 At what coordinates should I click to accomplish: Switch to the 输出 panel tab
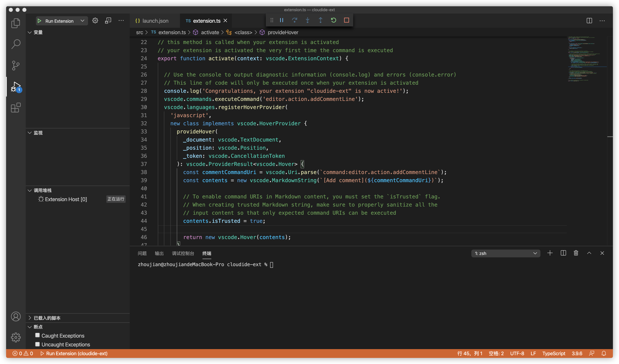pos(159,253)
